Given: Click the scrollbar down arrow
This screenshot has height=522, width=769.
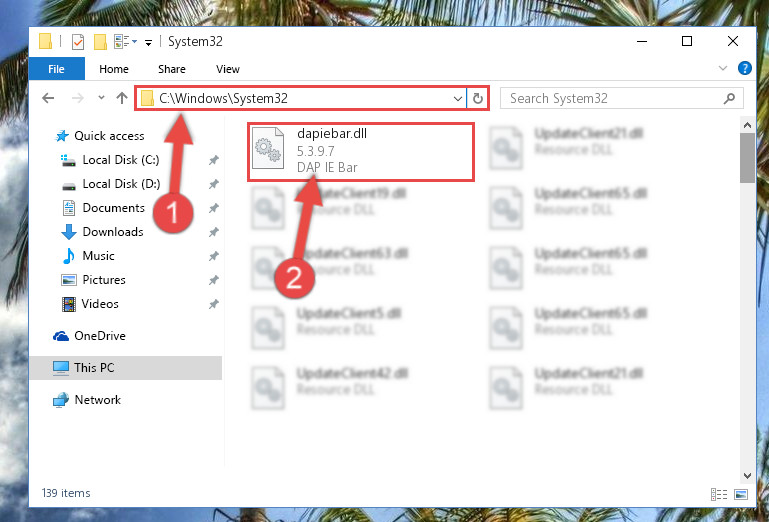Looking at the screenshot, I should coord(747,475).
